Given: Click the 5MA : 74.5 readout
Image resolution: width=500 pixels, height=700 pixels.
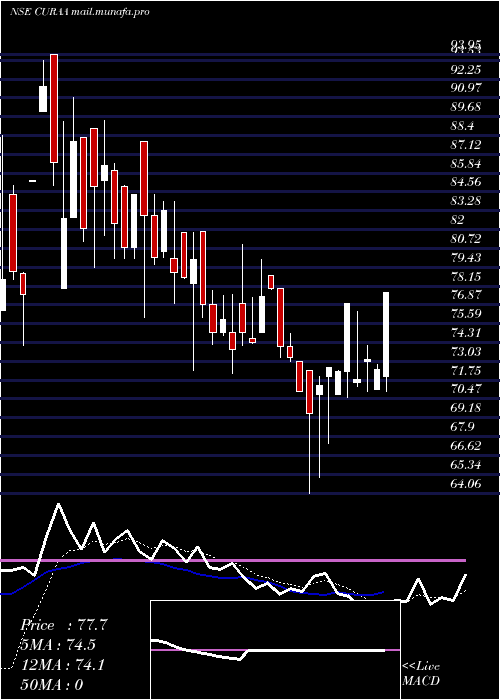Looking at the screenshot, I should 58,645.
